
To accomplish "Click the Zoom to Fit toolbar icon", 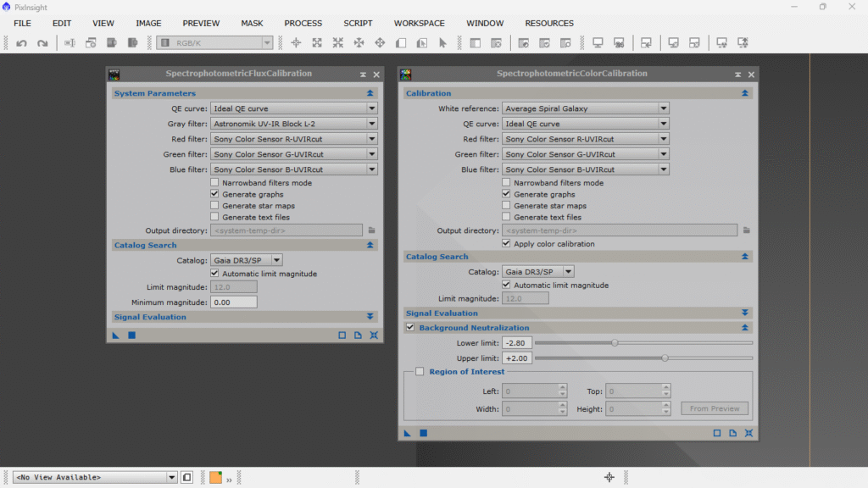I will tap(317, 43).
